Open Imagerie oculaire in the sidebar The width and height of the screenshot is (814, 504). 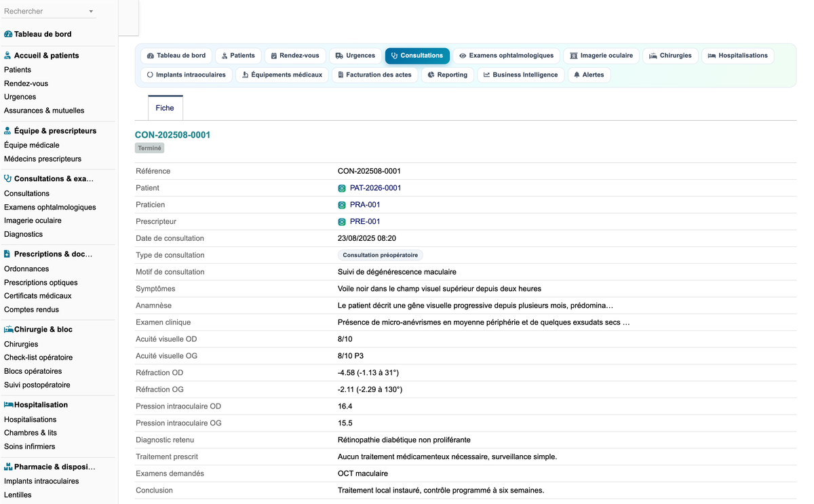pos(33,220)
